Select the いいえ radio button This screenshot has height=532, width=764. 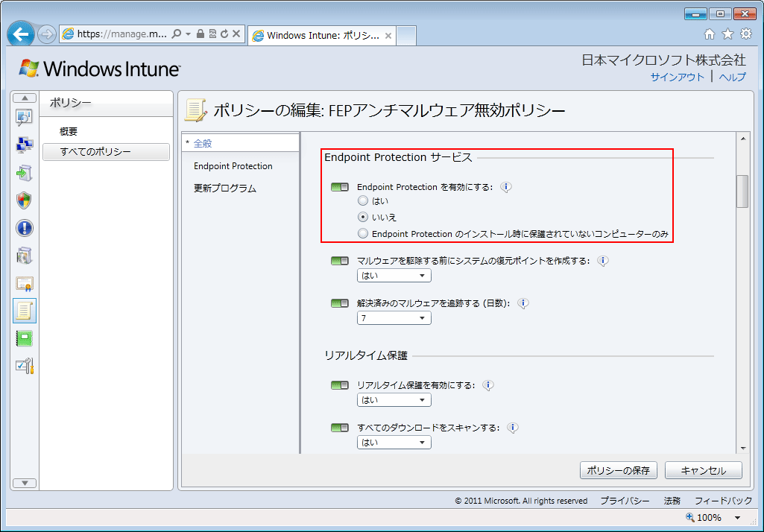(362, 218)
